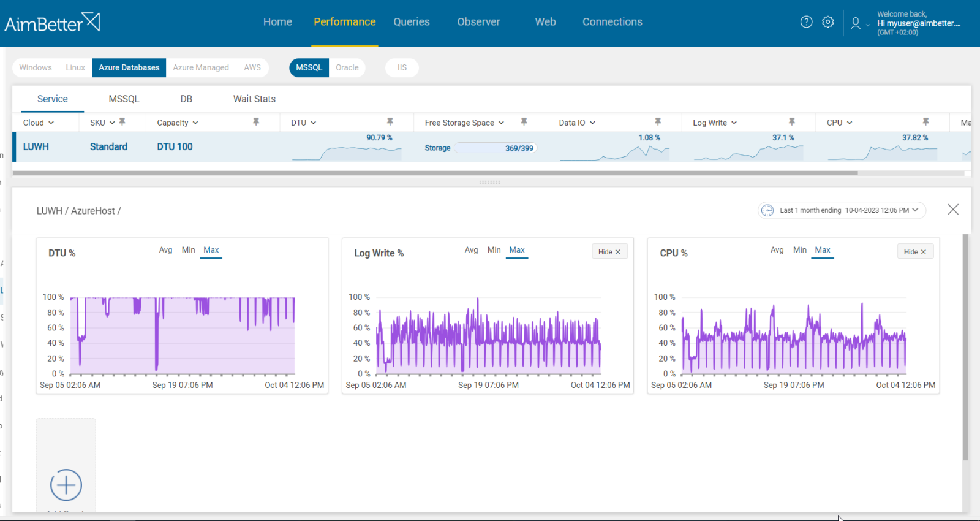Click the detail panel vertical scrollbar
The image size is (980, 521).
pyautogui.click(x=966, y=346)
